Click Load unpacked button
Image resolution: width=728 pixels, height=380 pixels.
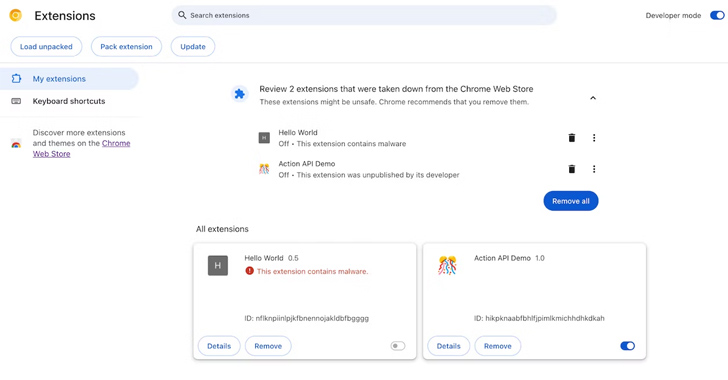coord(46,46)
